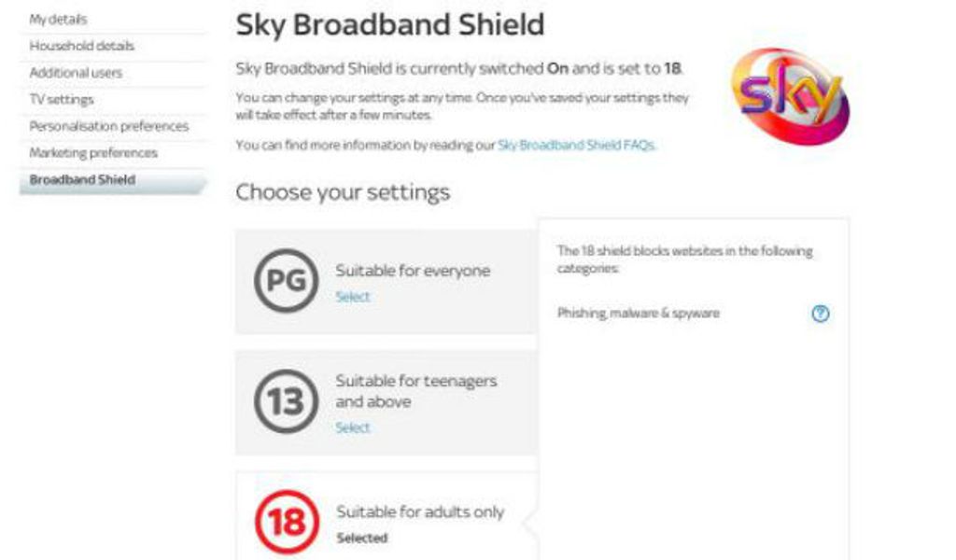Screen dimensions: 956x560
Task: Click the Sky logo
Action: click(790, 97)
